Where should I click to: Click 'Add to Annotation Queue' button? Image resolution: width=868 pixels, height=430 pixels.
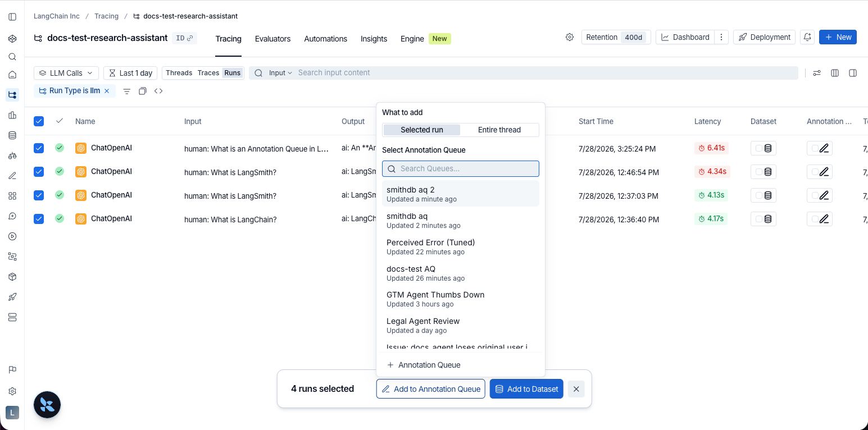point(431,389)
